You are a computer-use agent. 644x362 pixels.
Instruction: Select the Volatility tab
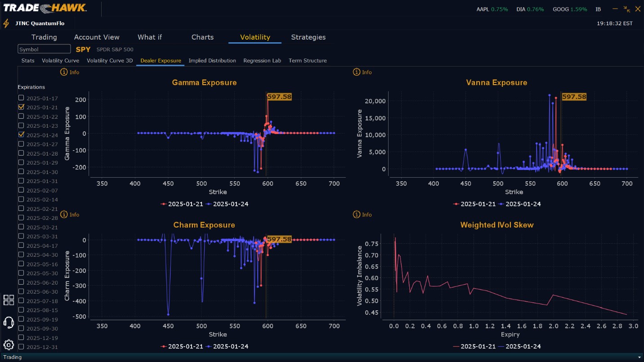pyautogui.click(x=255, y=37)
